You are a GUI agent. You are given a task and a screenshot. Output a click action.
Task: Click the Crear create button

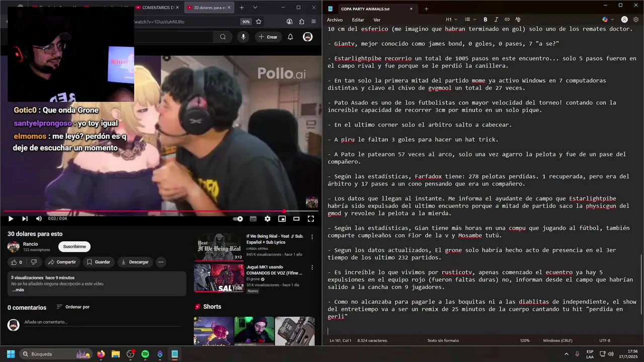[268, 37]
